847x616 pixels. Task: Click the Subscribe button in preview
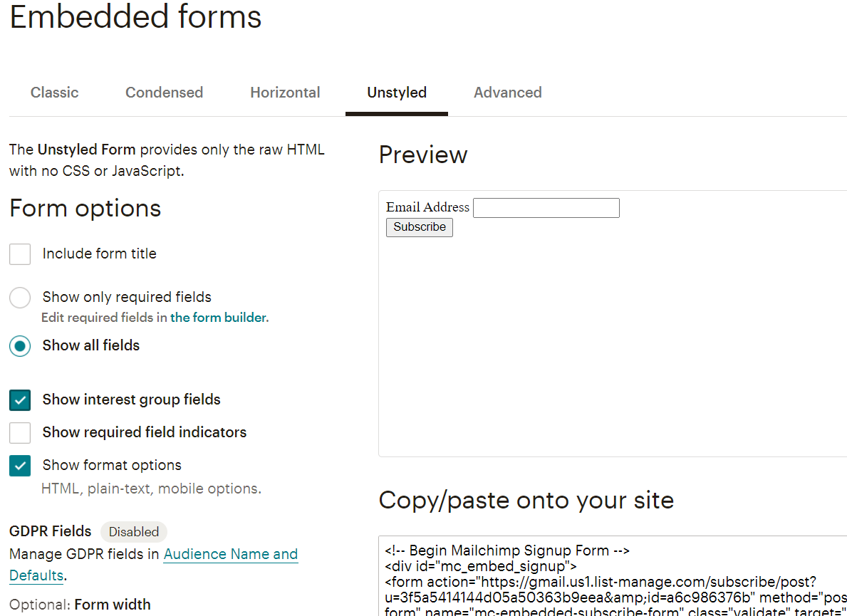point(419,227)
